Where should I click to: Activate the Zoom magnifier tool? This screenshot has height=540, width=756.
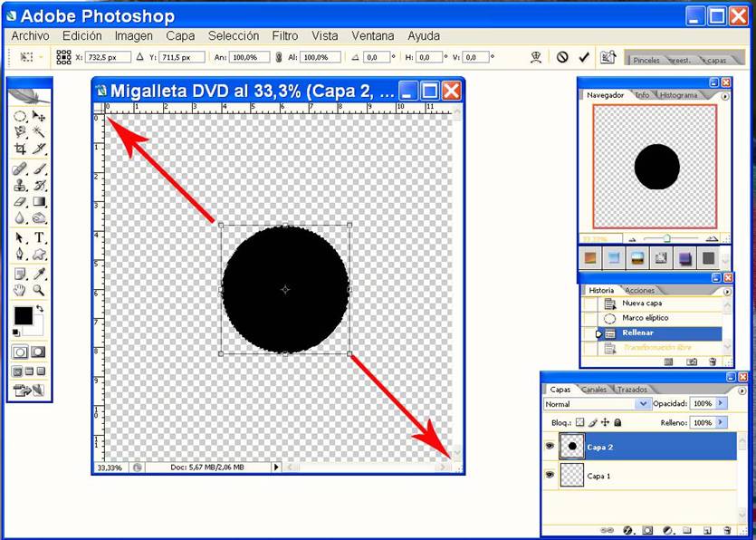tap(39, 290)
